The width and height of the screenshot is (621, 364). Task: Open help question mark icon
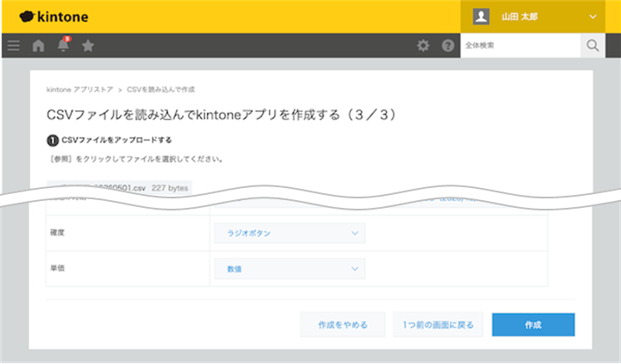(448, 46)
